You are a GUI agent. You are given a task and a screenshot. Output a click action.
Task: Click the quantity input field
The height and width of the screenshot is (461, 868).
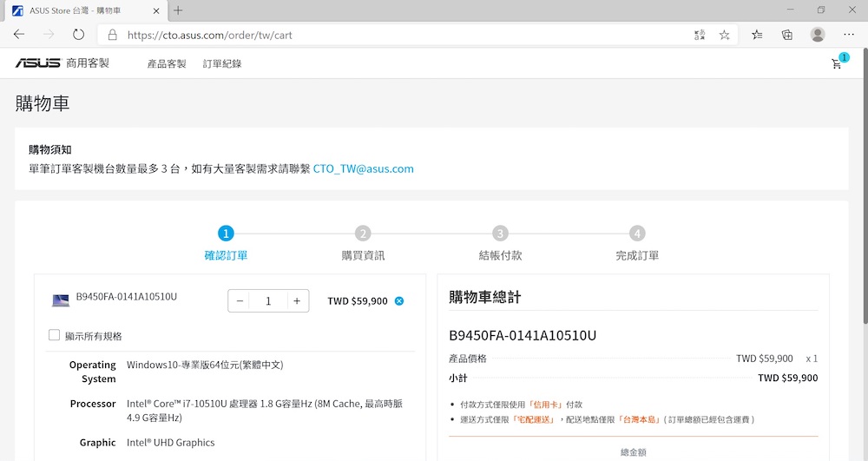click(x=268, y=301)
